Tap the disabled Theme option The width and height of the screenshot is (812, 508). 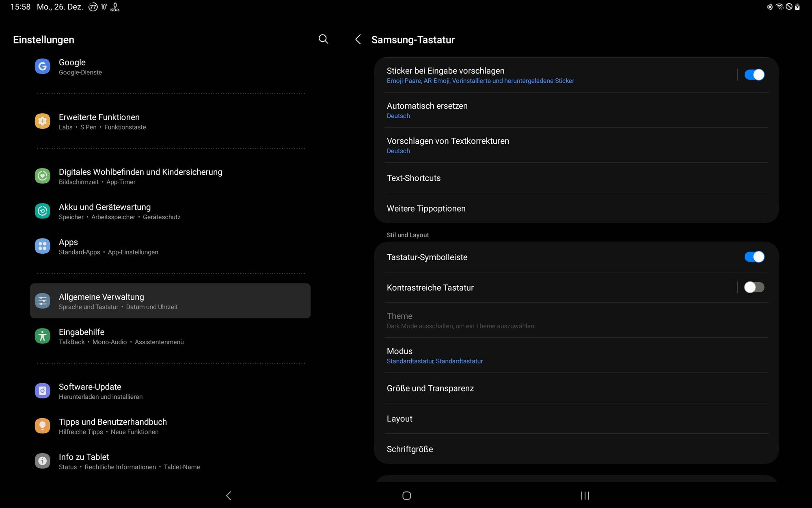(577, 320)
